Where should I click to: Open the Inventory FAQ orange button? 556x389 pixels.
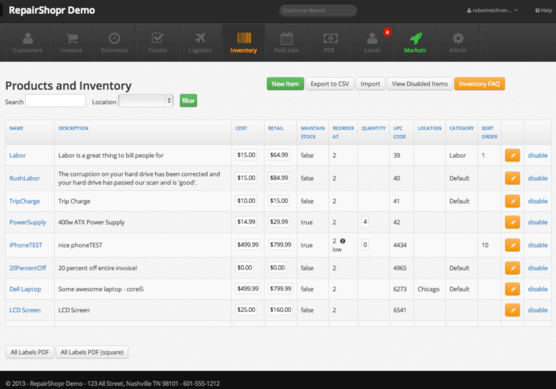click(x=479, y=84)
